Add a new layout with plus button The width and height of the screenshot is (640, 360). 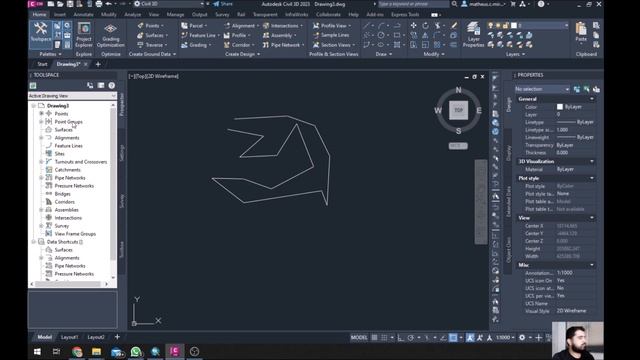coord(117,337)
